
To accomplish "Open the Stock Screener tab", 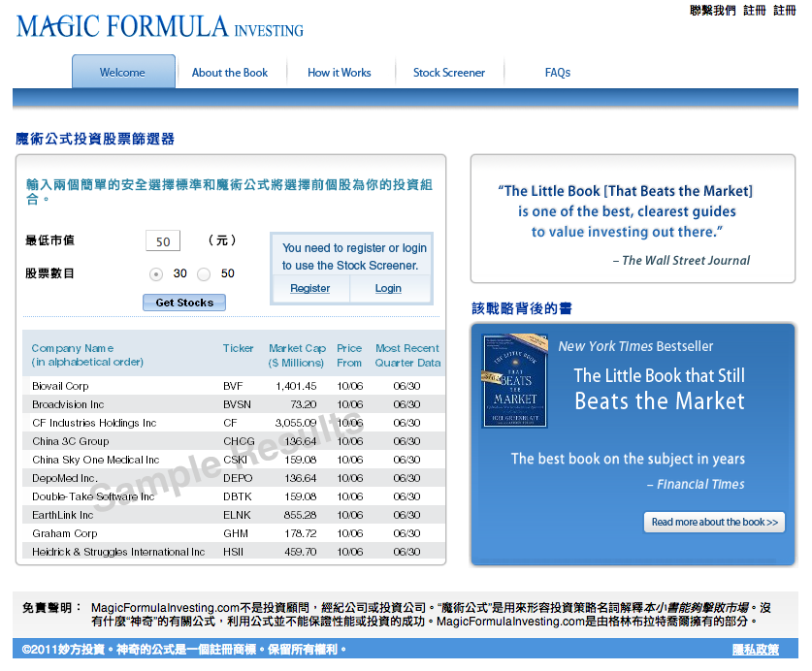I will 449,73.
